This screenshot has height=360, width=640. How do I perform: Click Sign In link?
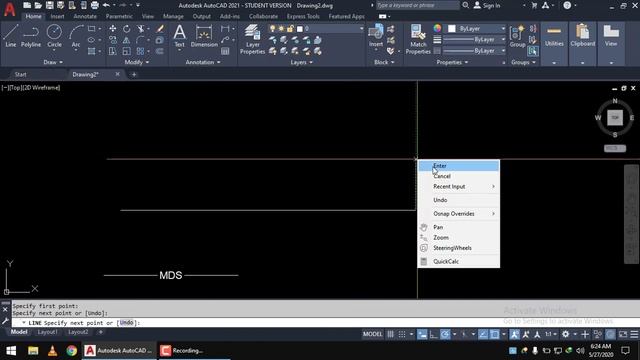487,5
